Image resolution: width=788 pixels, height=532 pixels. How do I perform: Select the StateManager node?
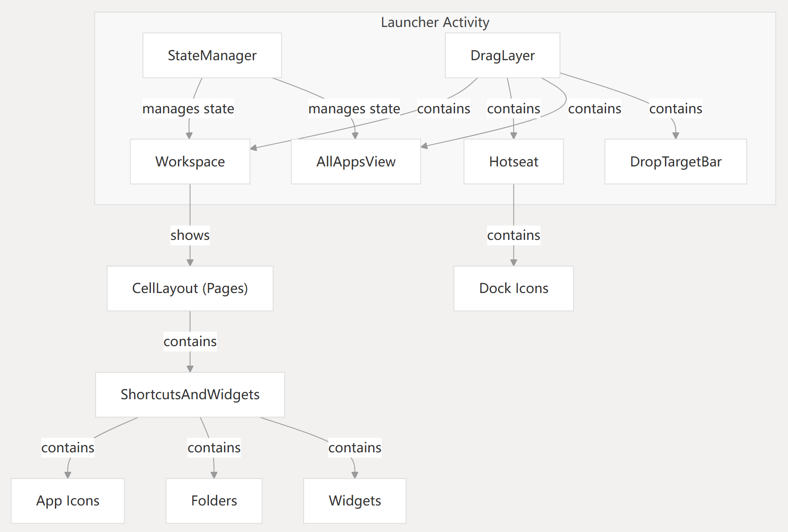pyautogui.click(x=212, y=55)
